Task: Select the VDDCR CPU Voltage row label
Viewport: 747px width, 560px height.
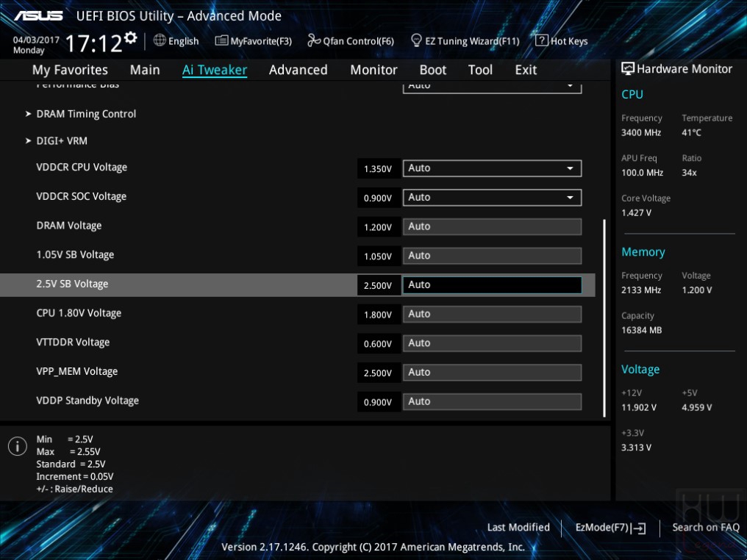Action: [x=82, y=168]
